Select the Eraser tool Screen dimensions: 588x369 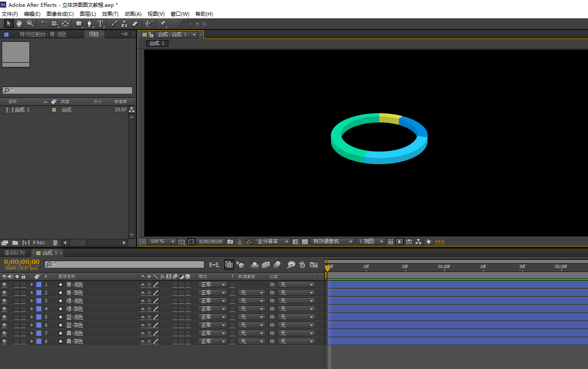coord(135,23)
